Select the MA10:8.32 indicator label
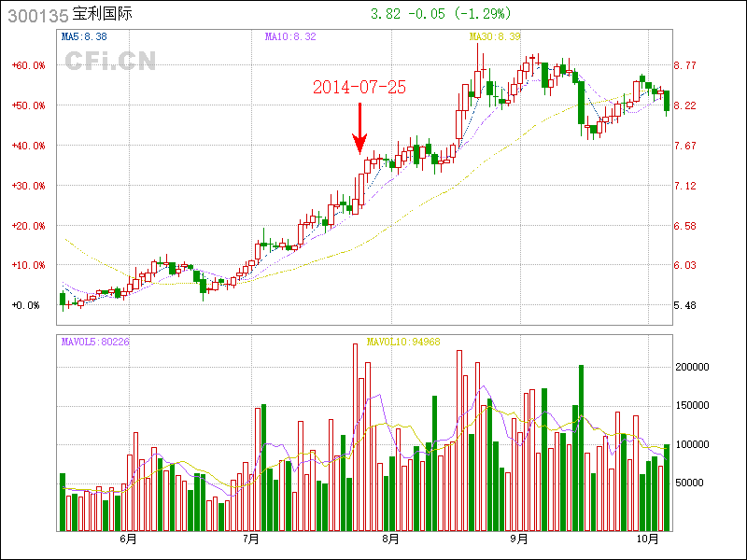Image resolution: width=747 pixels, height=560 pixels. 290,36
